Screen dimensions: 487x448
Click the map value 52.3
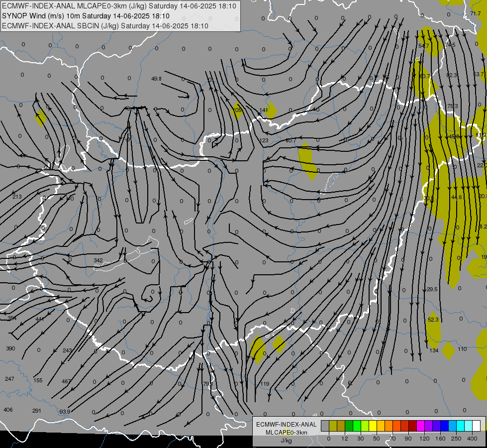tap(433, 320)
